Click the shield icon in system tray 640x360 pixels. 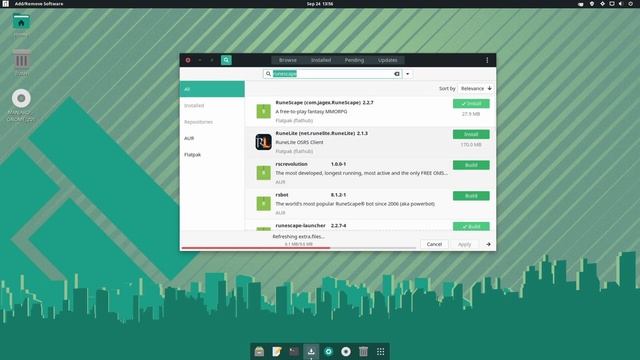pyautogui.click(x=592, y=4)
